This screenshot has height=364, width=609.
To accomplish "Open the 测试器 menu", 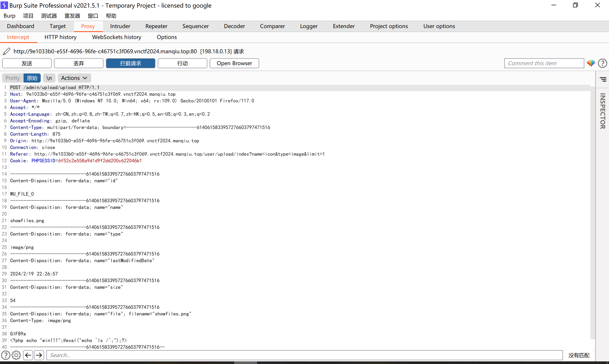I will click(49, 16).
